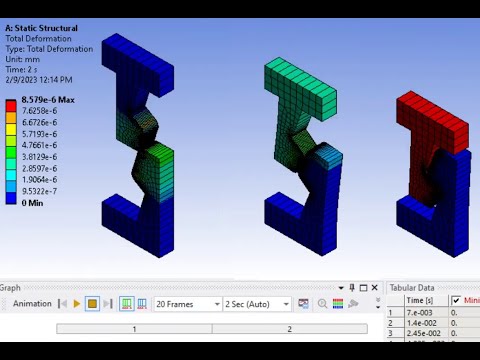Pin the Graph panel
The width and height of the screenshot is (480, 360).
pos(352,288)
